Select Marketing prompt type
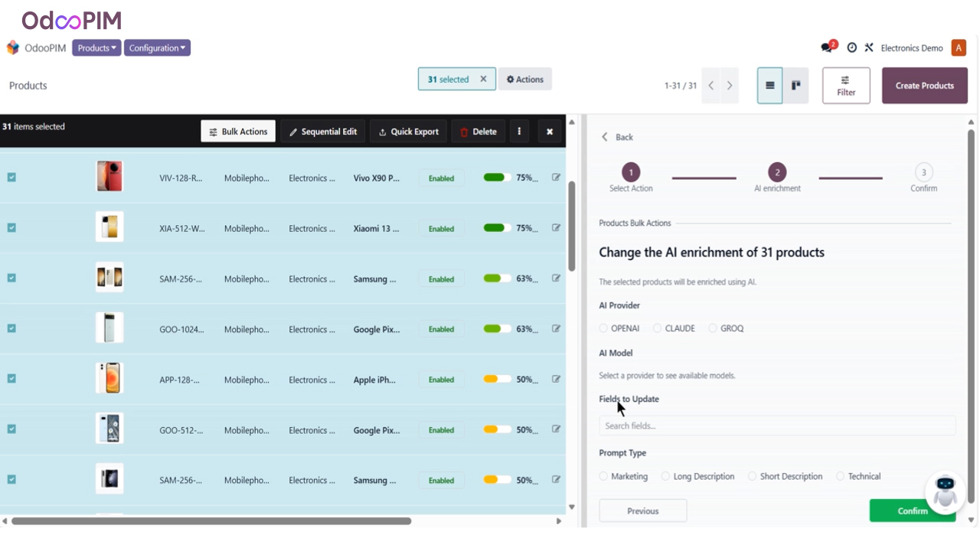This screenshot has height=551, width=980. [603, 476]
